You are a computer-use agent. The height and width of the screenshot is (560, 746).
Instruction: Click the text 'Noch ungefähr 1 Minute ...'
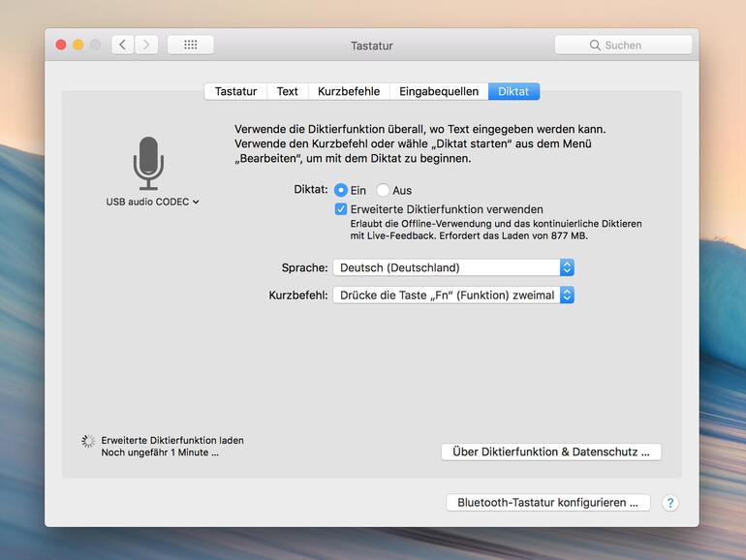160,452
